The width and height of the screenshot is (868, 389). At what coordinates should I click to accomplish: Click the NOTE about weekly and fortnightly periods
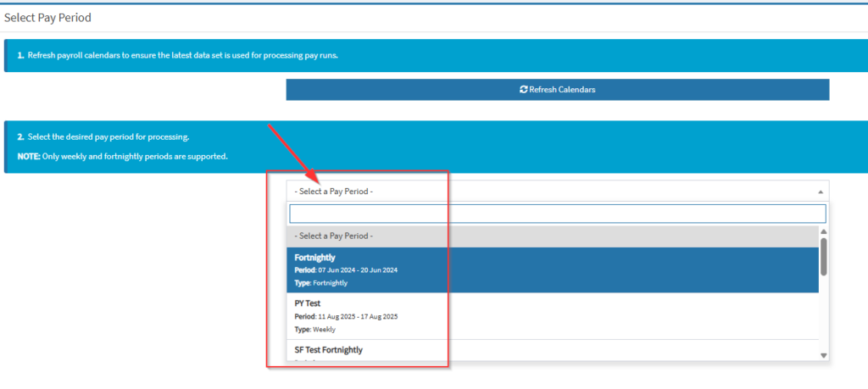point(123,156)
